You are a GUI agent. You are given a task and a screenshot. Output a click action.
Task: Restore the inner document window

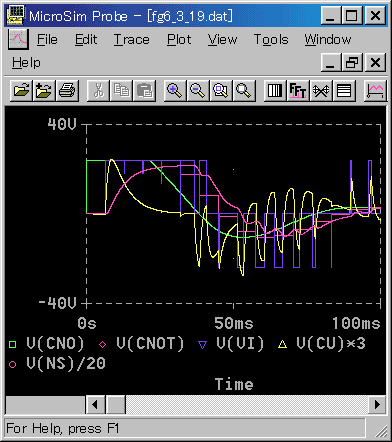coord(352,63)
